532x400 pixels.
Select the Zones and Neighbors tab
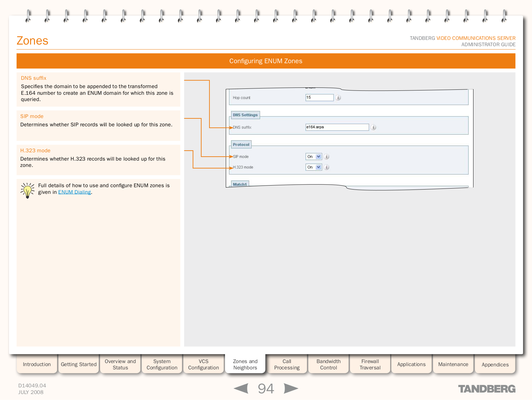(x=245, y=364)
